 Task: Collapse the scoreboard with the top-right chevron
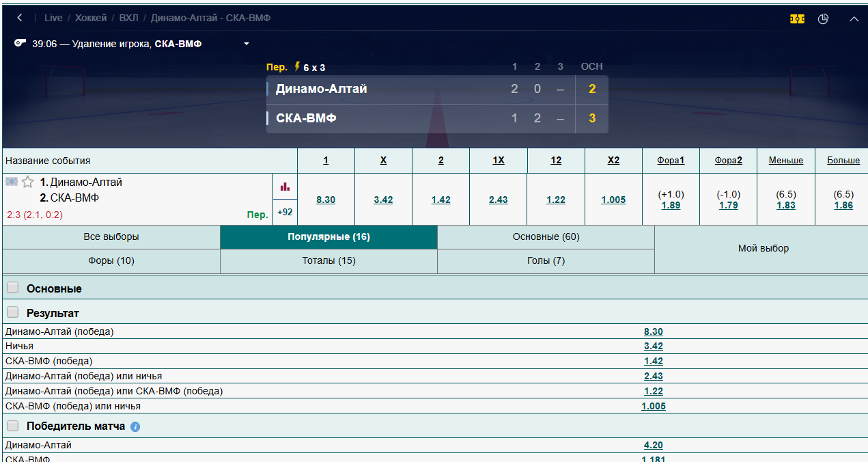click(854, 19)
